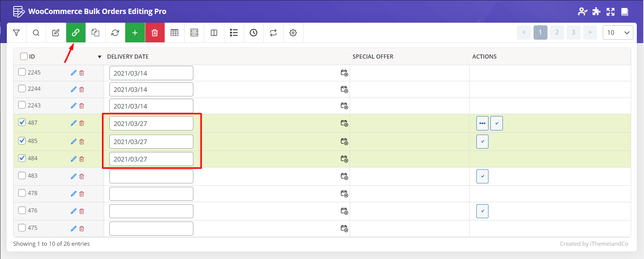Click the search magnifier icon
Screen dimensions: 644x259
pyautogui.click(x=36, y=33)
